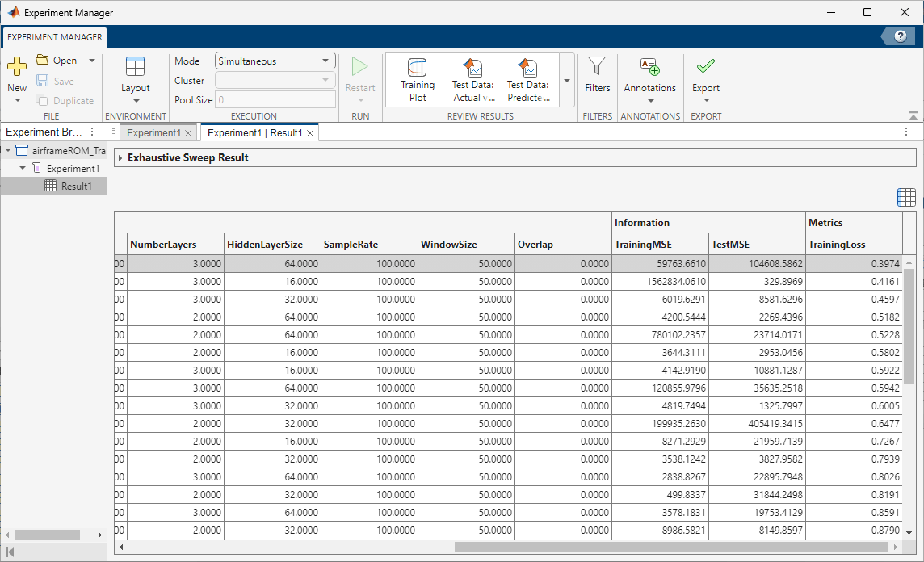Expand the Exhaustive Sweep Result section
This screenshot has width=924, height=562.
(x=120, y=158)
